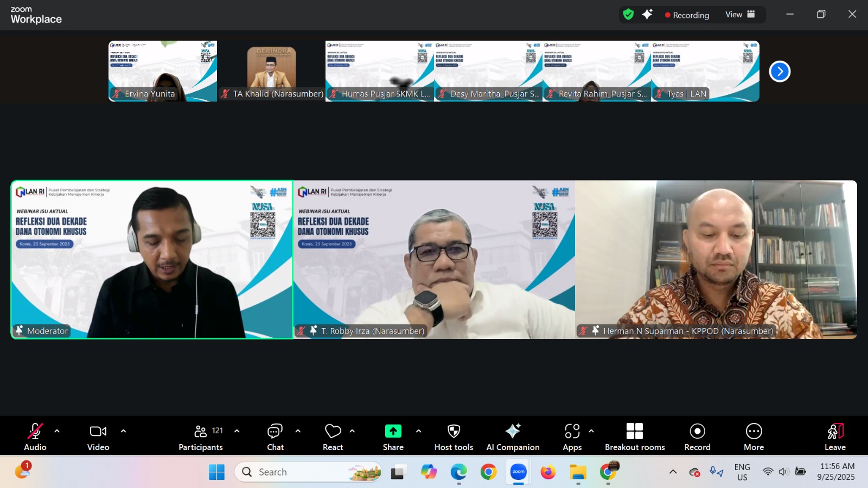The height and width of the screenshot is (488, 868).
Task: Click the green Share screen icon
Action: pyautogui.click(x=393, y=431)
